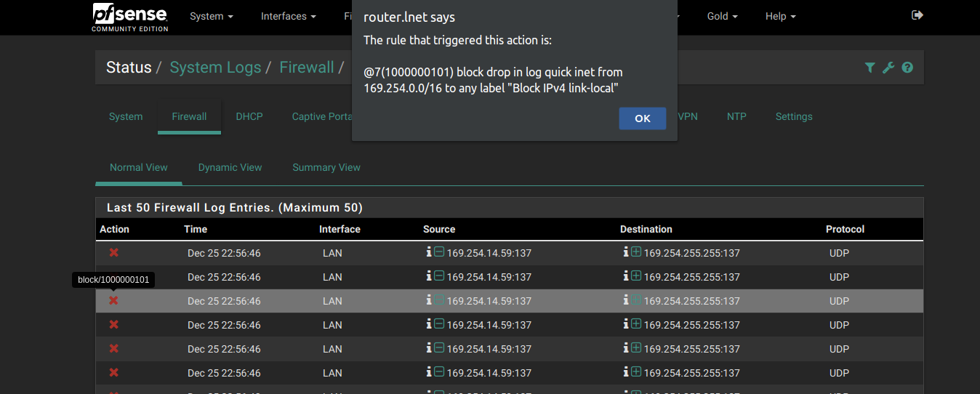Open the log filter funnel icon
The width and height of the screenshot is (980, 394).
pos(869,68)
